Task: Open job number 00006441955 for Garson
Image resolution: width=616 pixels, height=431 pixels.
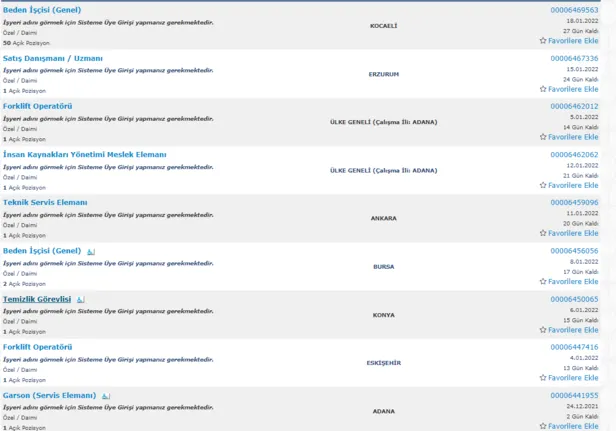Action: [x=574, y=396]
